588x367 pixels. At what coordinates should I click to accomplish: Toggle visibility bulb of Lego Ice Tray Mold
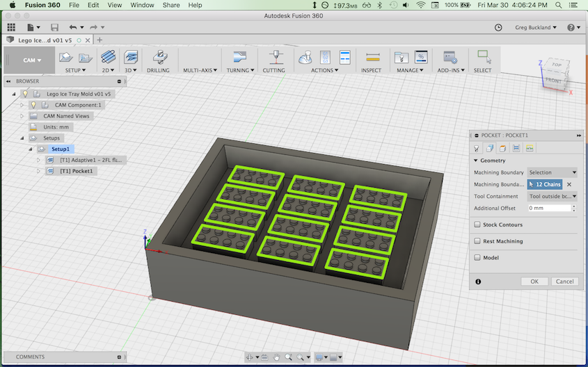[x=26, y=94]
